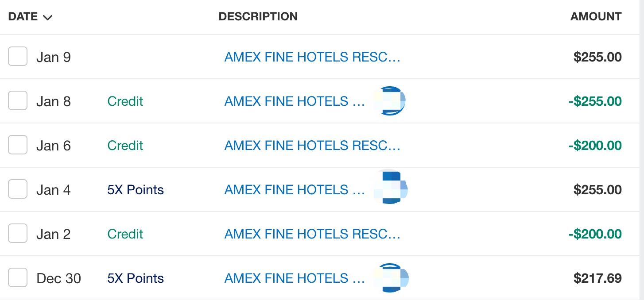View Jan 6 AMEX Fine Hotels credit details
The width and height of the screenshot is (644, 300).
(x=312, y=146)
